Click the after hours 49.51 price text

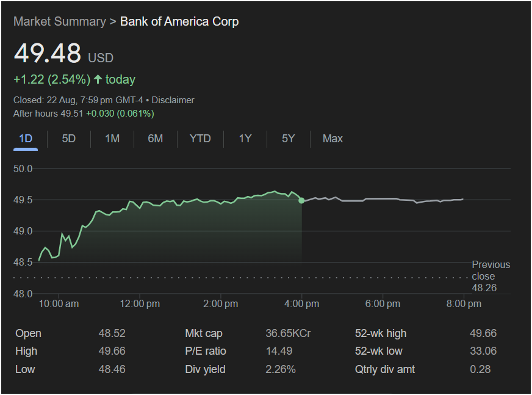click(x=72, y=114)
